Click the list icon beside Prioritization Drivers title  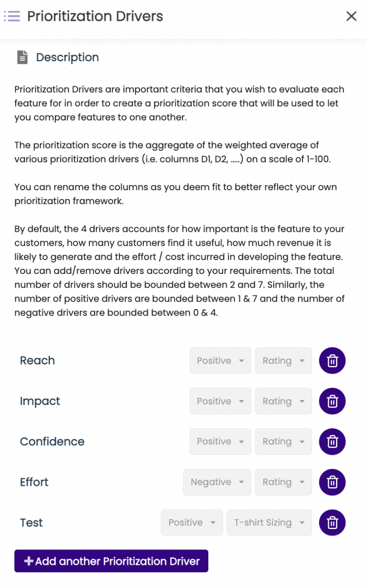tap(12, 16)
